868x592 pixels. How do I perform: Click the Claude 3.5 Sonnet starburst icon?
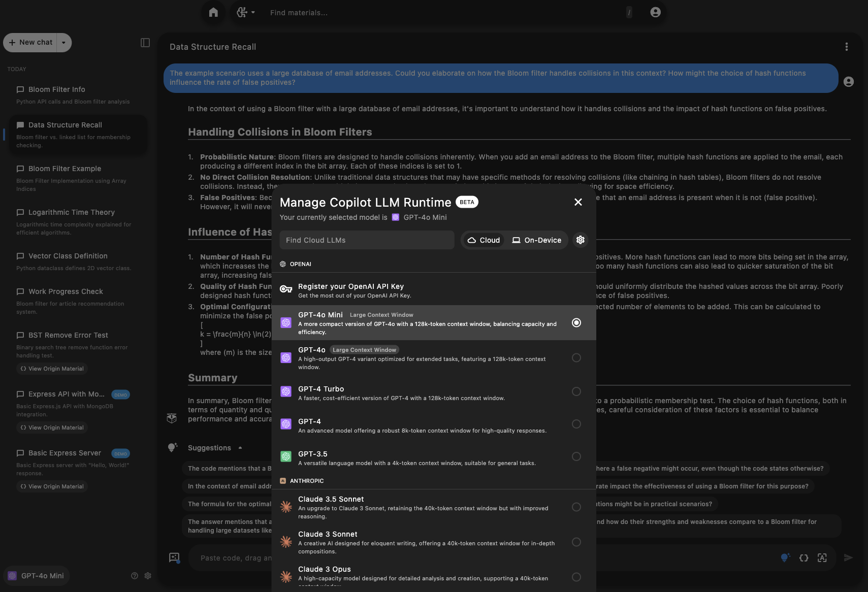point(286,507)
